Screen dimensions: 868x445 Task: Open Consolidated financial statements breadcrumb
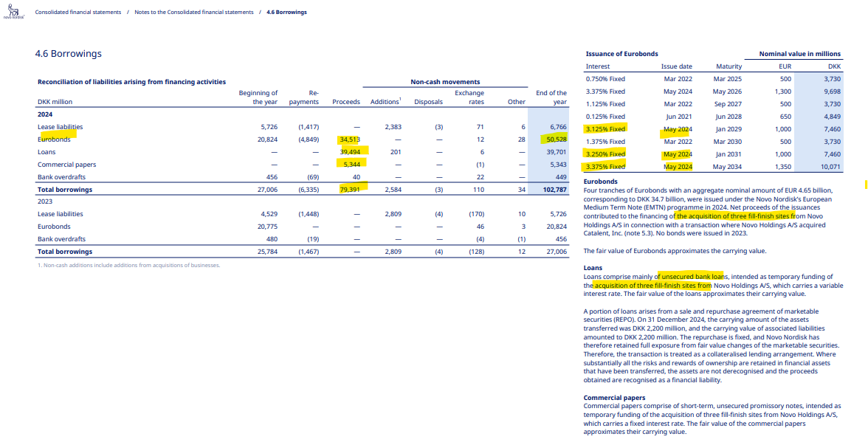pos(78,12)
